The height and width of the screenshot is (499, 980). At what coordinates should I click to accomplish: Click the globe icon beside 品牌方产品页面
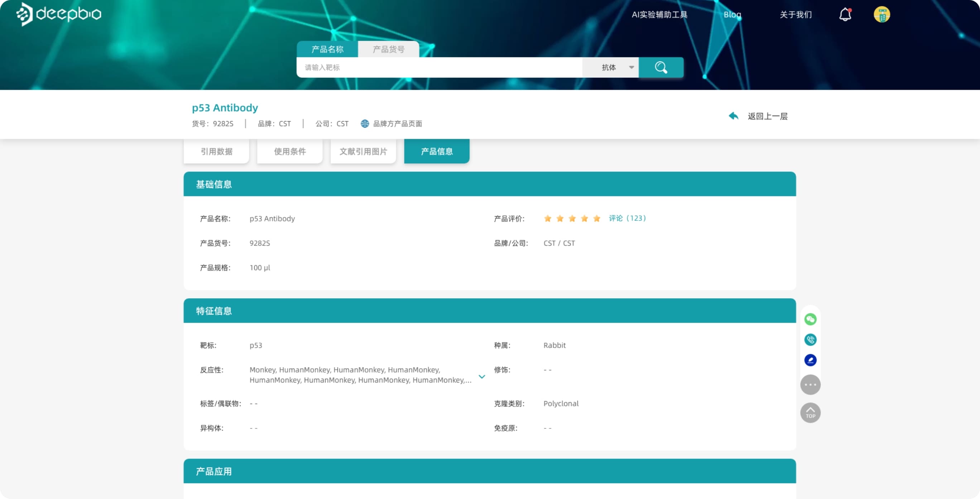365,123
